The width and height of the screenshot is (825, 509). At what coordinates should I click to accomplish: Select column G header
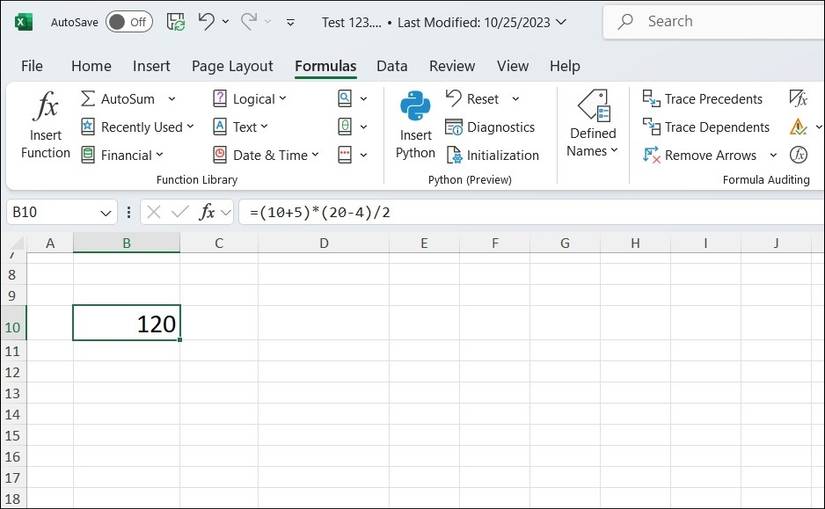tap(565, 243)
